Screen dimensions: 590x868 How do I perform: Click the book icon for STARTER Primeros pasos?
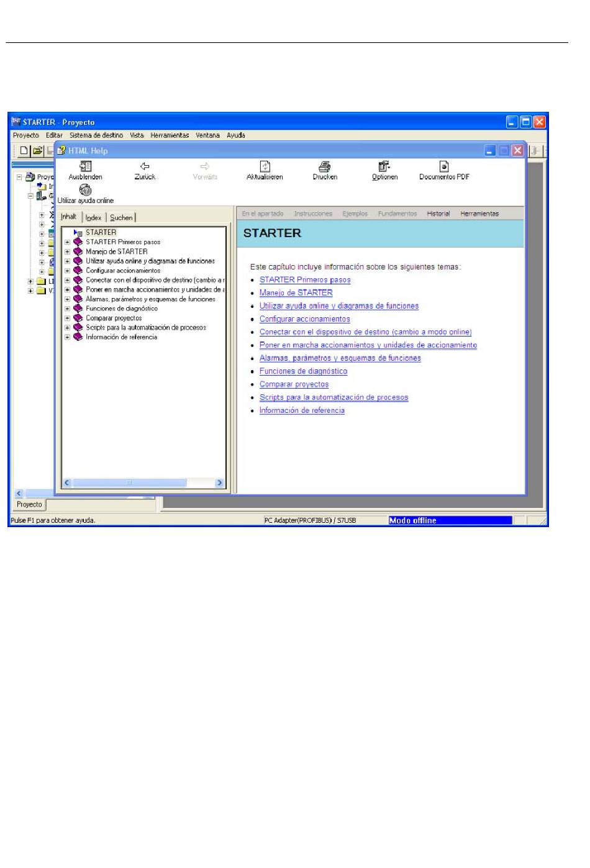[x=78, y=242]
